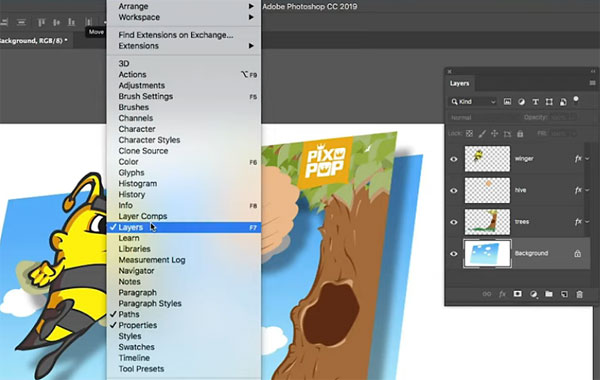Choose Layer Comps from menu

(x=184, y=216)
